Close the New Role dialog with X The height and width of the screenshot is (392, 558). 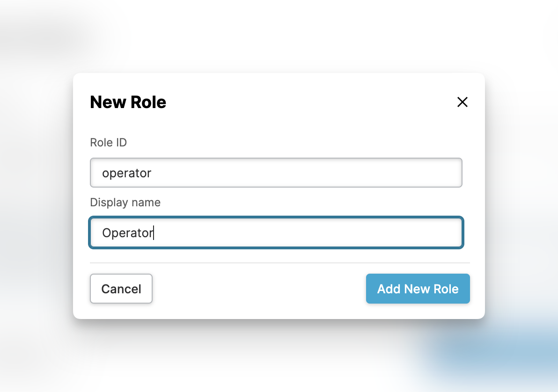(462, 102)
